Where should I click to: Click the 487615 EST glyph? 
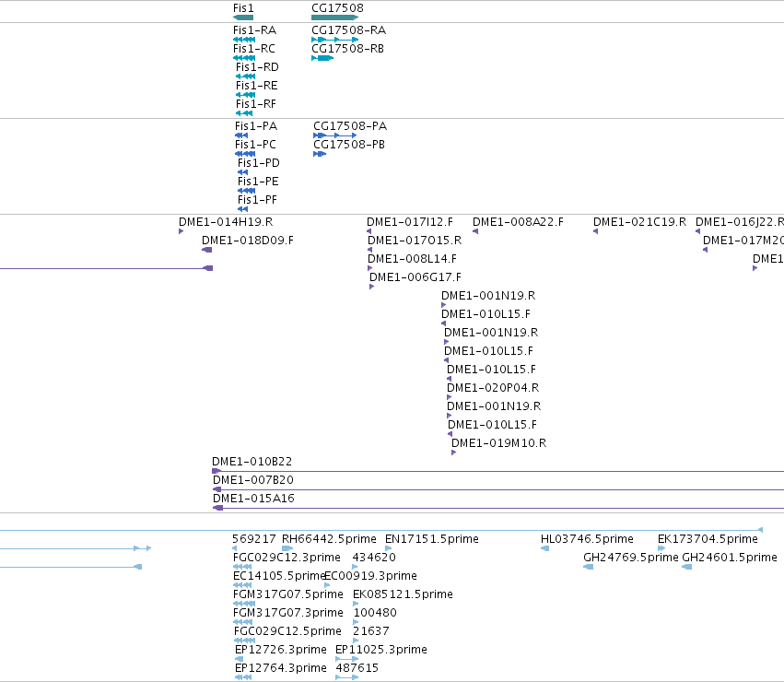click(x=347, y=678)
